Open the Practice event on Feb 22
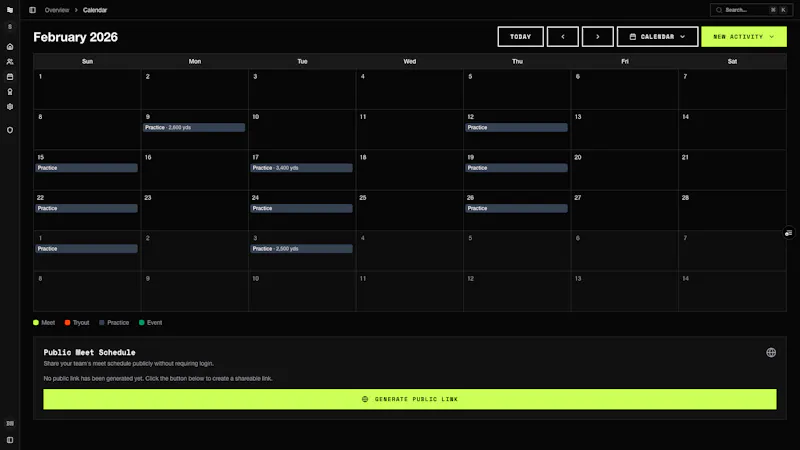Image resolution: width=800 pixels, height=450 pixels. click(86, 208)
